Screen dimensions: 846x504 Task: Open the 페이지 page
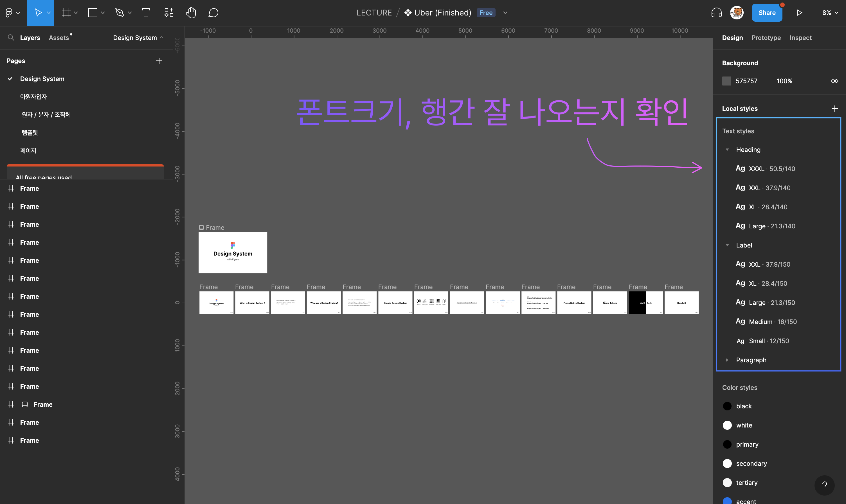point(28,151)
